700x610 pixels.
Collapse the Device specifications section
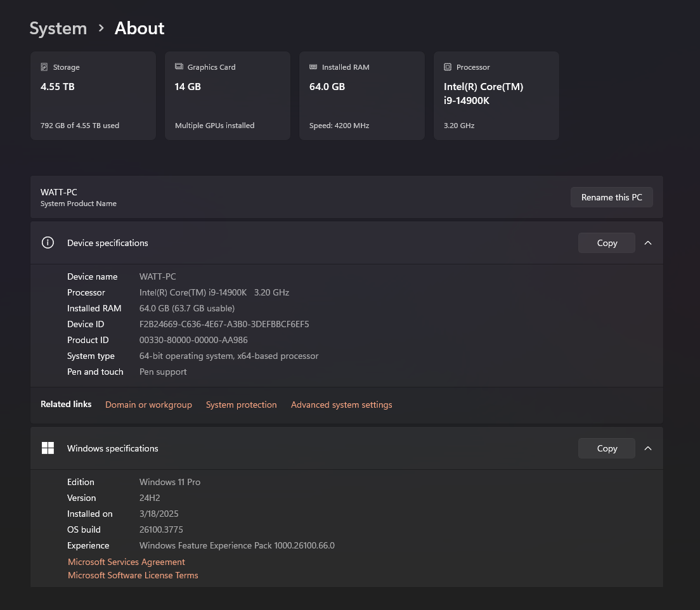point(648,243)
